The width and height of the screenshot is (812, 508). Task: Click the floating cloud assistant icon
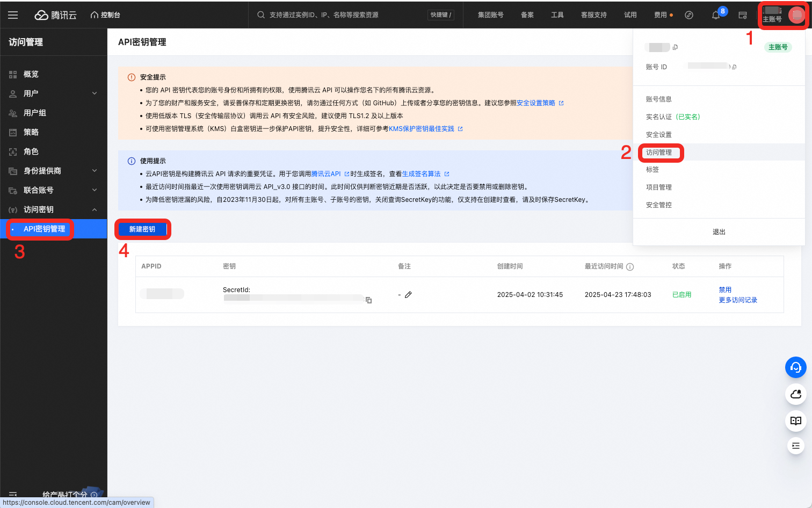(796, 394)
